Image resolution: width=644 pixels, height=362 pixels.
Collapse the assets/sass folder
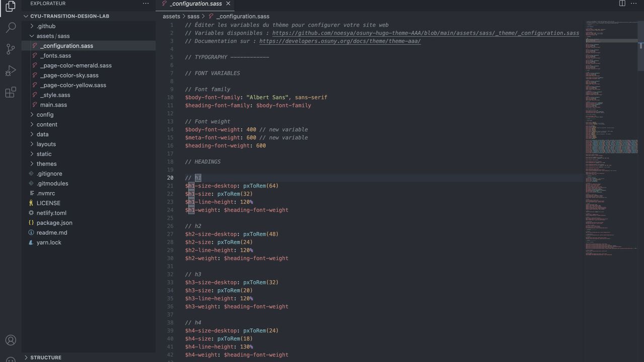[53, 36]
